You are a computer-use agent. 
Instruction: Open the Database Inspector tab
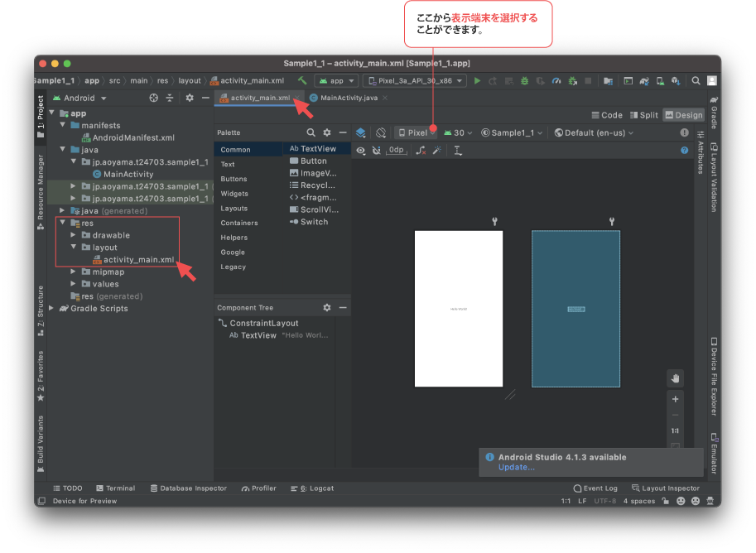tap(189, 488)
